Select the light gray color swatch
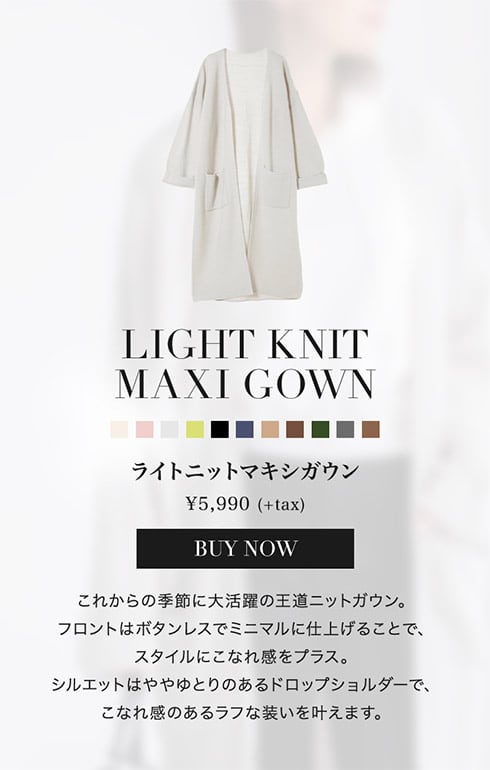This screenshot has width=490, height=770. coord(169,430)
